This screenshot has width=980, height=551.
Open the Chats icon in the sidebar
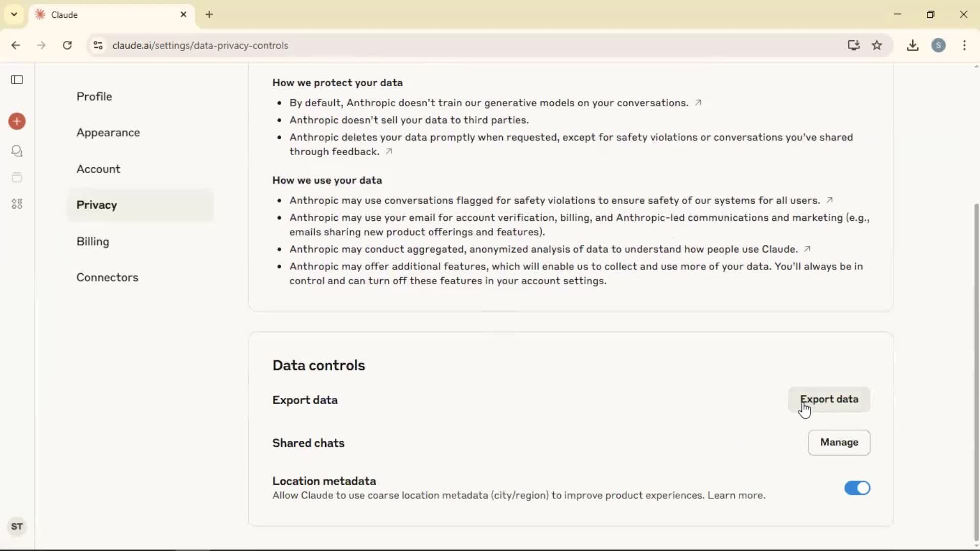click(x=17, y=151)
